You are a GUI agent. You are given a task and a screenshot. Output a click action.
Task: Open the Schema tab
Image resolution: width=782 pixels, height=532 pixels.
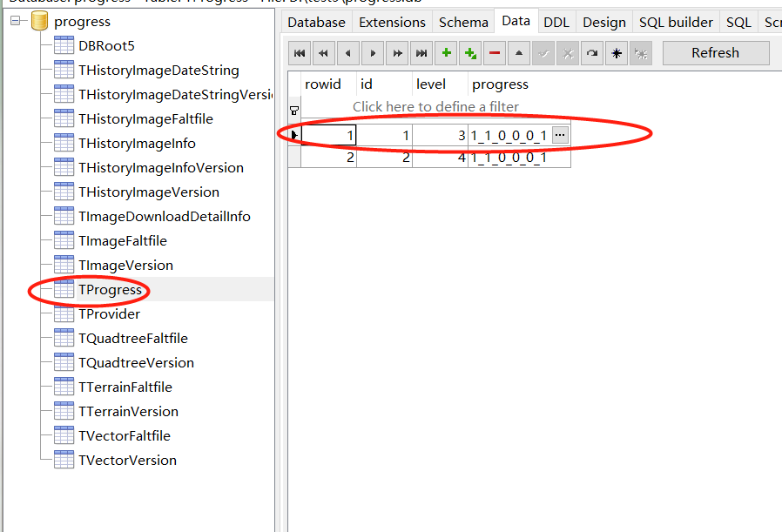pos(463,23)
